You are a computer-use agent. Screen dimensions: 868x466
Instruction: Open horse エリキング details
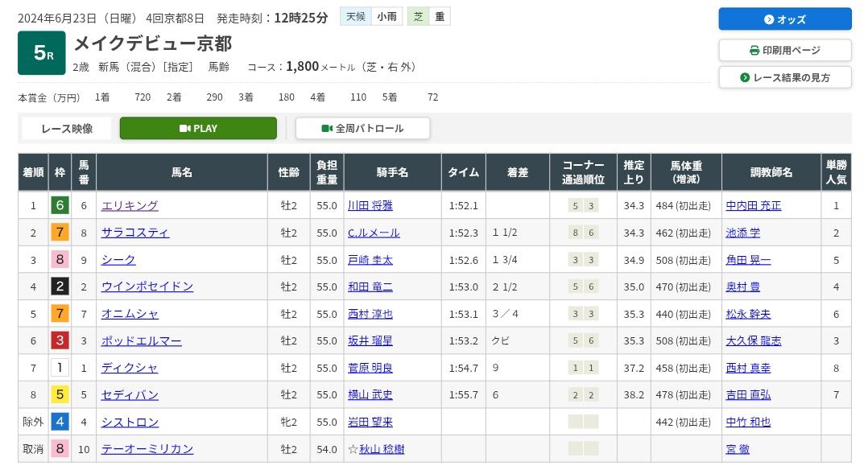click(x=130, y=206)
